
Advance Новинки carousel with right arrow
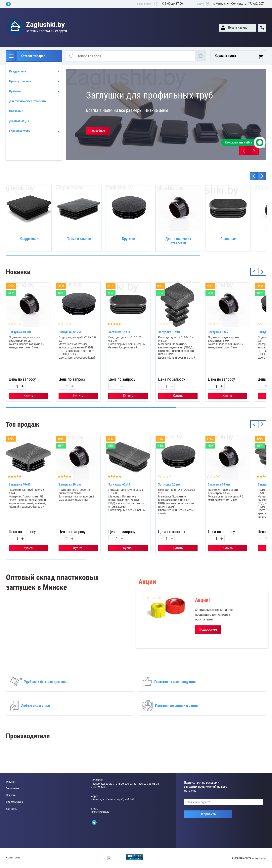click(262, 272)
